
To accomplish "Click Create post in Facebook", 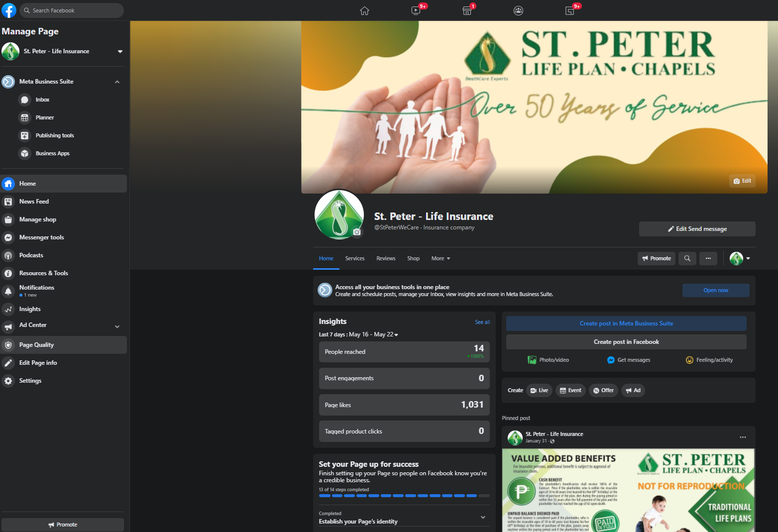I will (x=626, y=342).
